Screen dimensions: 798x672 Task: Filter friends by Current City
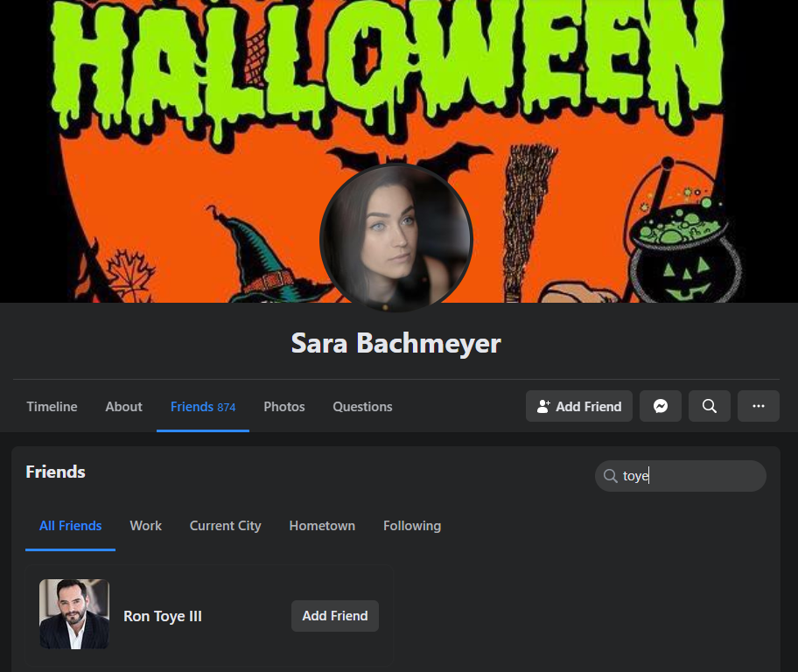click(x=225, y=526)
